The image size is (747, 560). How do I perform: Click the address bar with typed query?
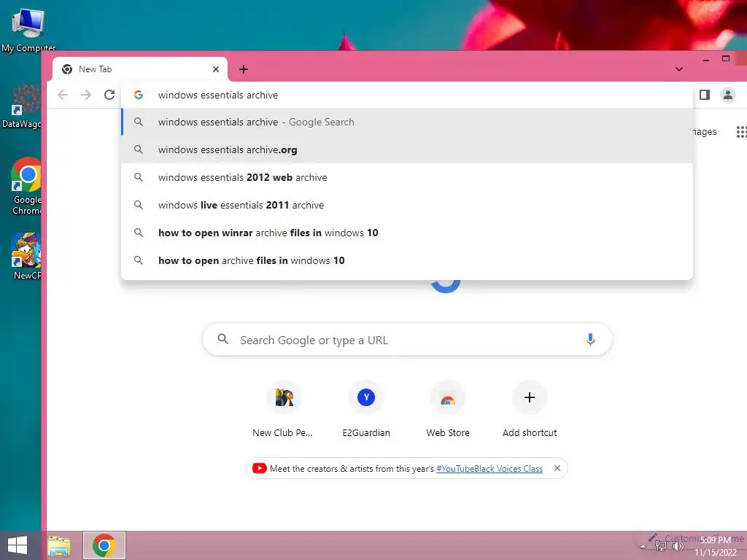(407, 95)
